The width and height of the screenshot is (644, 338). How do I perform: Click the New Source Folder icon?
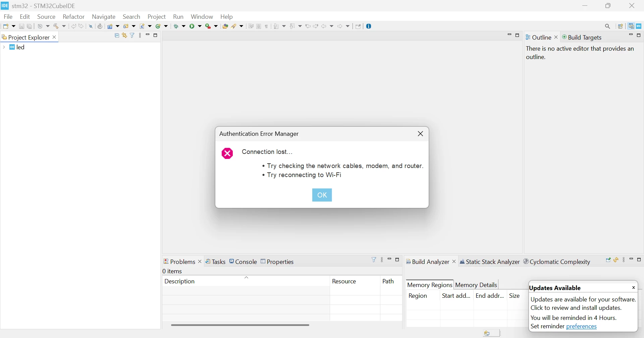pyautogui.click(x=126, y=26)
